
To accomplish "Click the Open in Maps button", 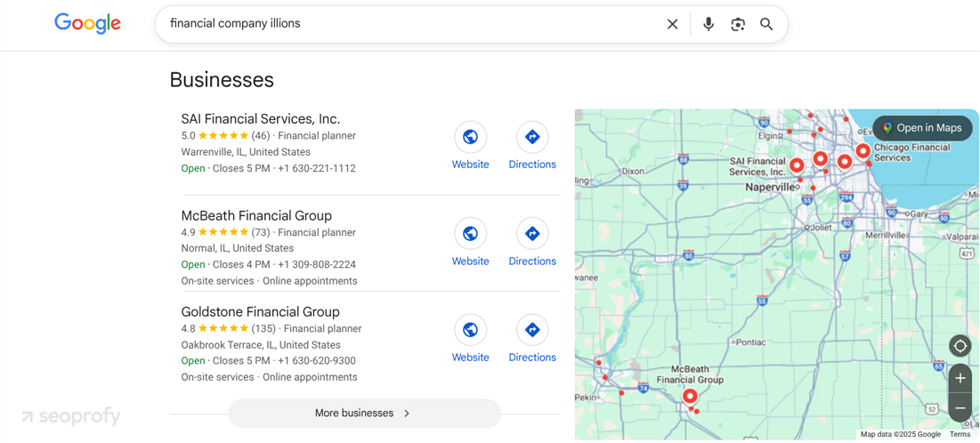I will point(922,128).
